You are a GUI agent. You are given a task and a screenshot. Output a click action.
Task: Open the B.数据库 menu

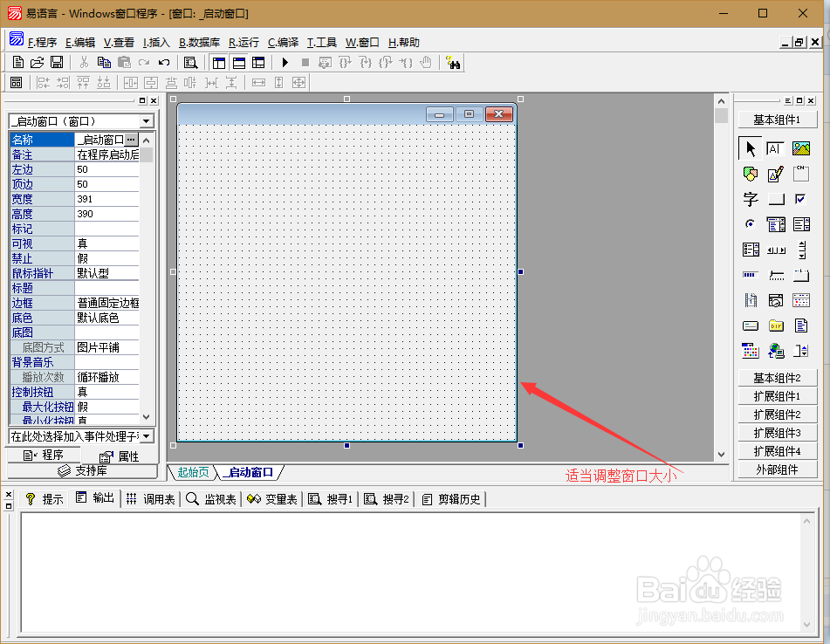[199, 43]
